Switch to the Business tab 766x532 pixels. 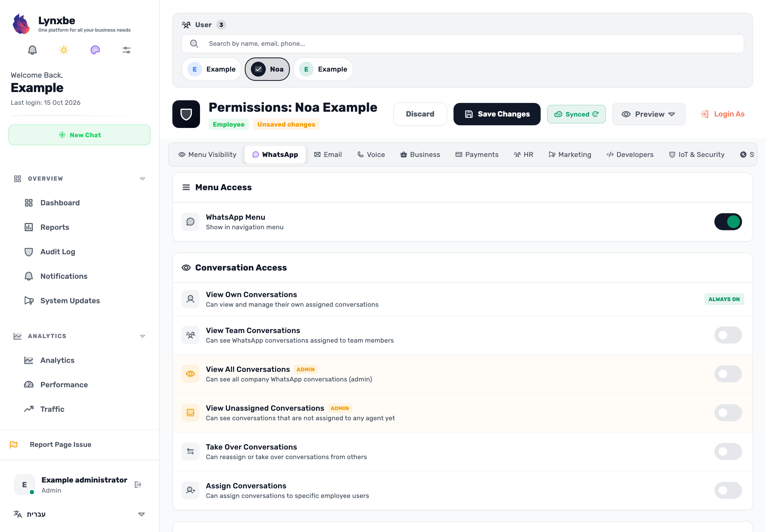click(x=420, y=155)
